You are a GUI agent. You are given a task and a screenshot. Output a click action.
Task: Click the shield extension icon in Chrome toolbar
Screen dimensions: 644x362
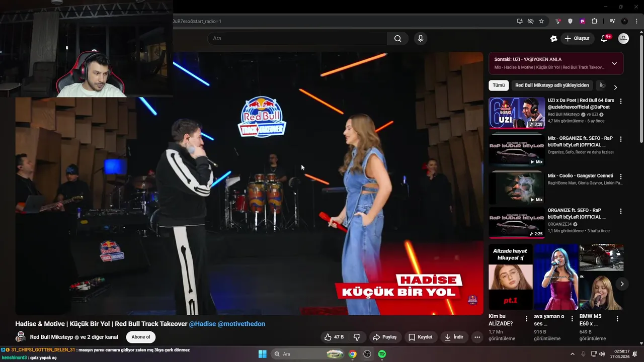coord(570,21)
